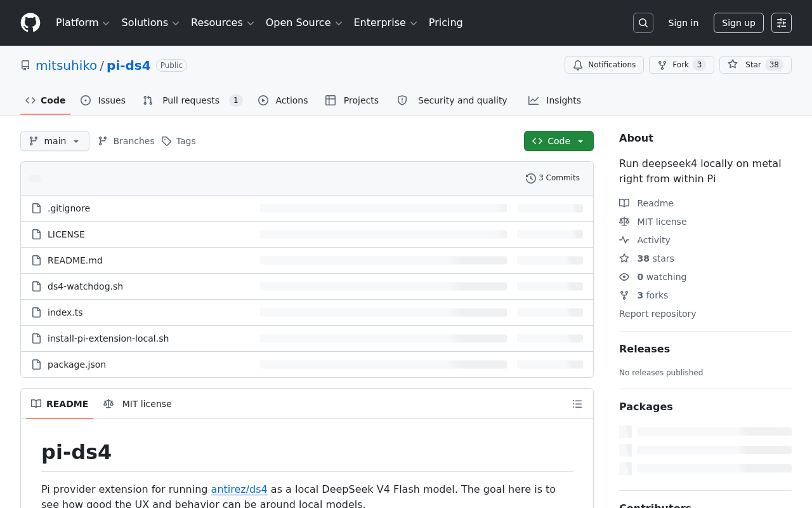Open the README.md file

pos(75,260)
